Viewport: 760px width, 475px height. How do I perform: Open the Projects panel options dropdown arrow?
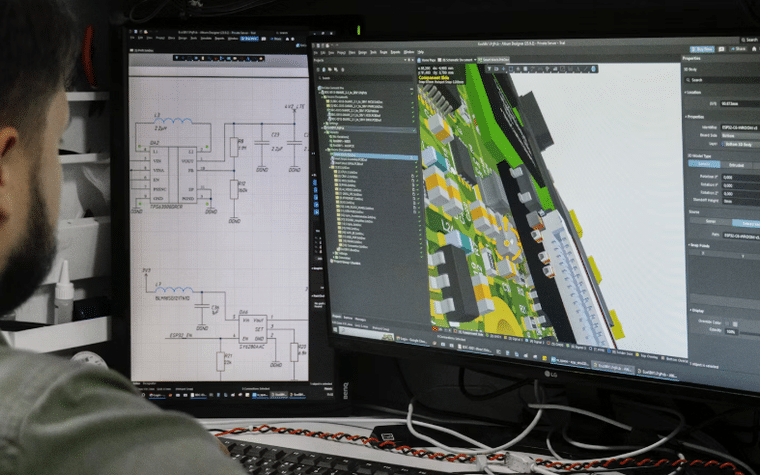[405, 60]
